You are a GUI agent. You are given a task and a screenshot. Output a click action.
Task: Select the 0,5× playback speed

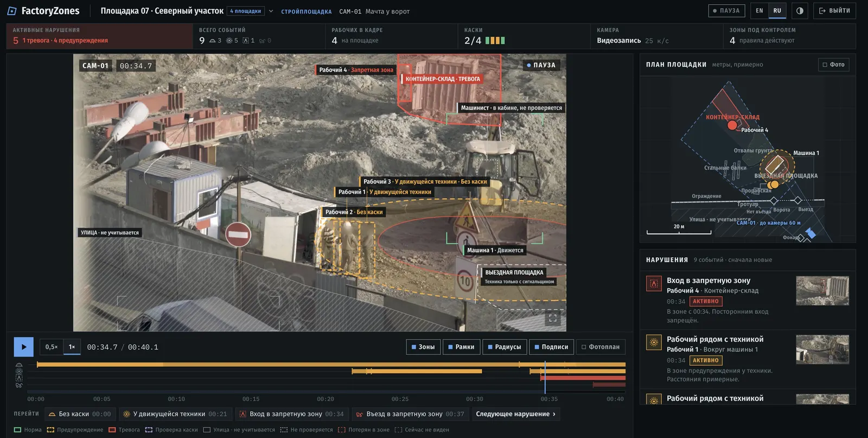[52, 347]
